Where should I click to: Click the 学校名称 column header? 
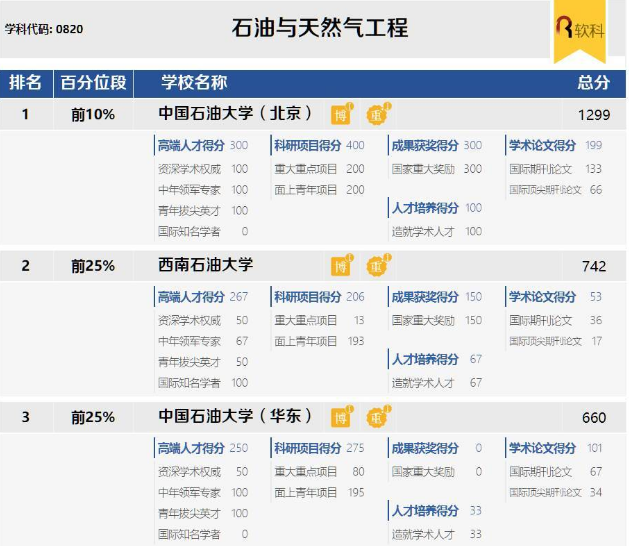194,82
